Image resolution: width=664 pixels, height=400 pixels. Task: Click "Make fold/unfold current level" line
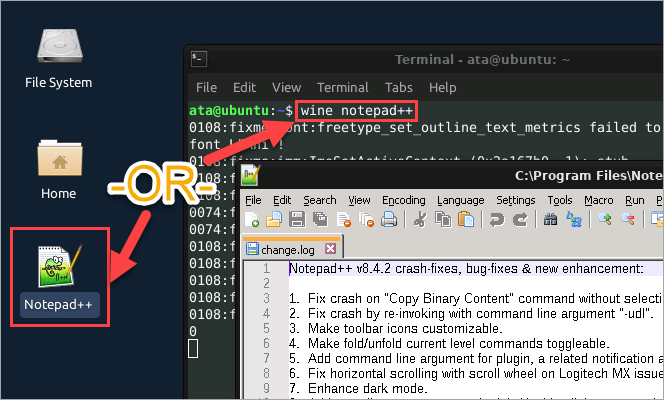coord(449,343)
